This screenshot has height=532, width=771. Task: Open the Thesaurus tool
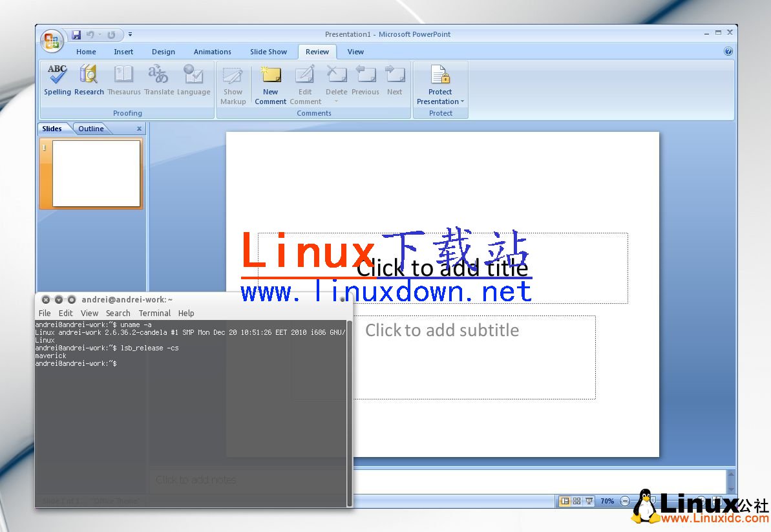click(124, 80)
